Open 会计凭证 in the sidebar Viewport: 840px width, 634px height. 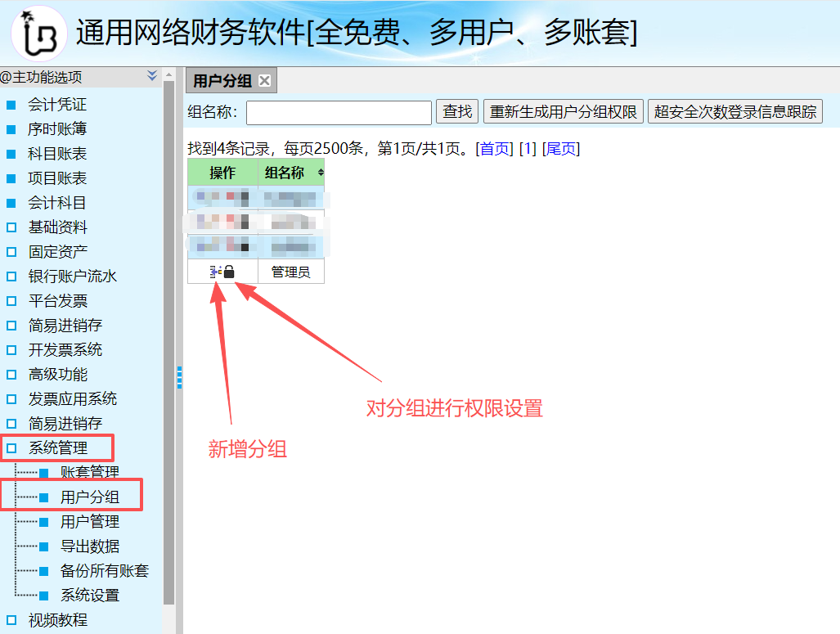[x=57, y=105]
